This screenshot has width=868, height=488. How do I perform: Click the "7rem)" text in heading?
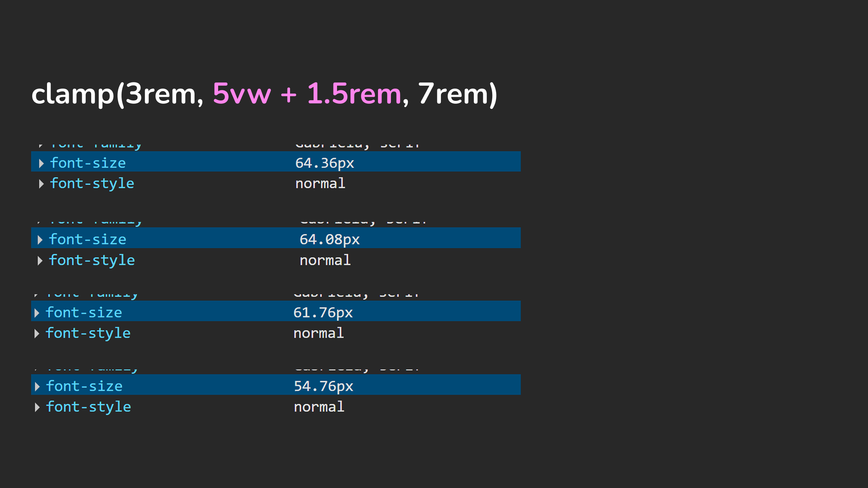tap(458, 94)
